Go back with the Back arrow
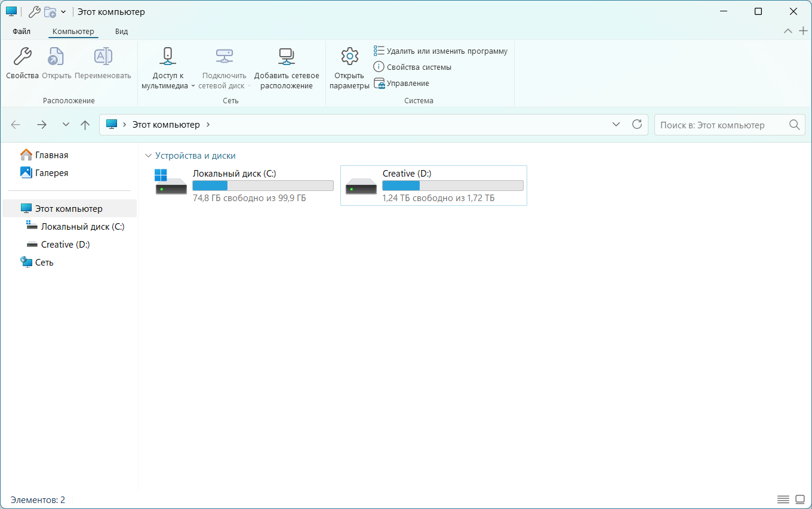Image resolution: width=812 pixels, height=509 pixels. [16, 125]
